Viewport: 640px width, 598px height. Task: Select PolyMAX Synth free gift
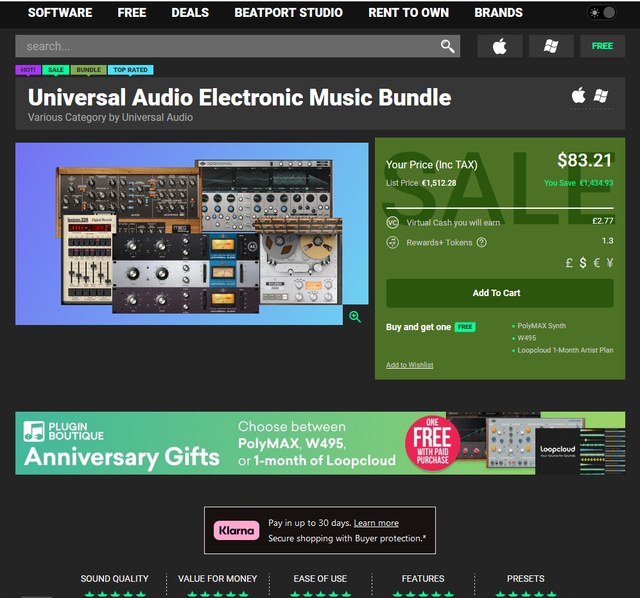(x=541, y=326)
